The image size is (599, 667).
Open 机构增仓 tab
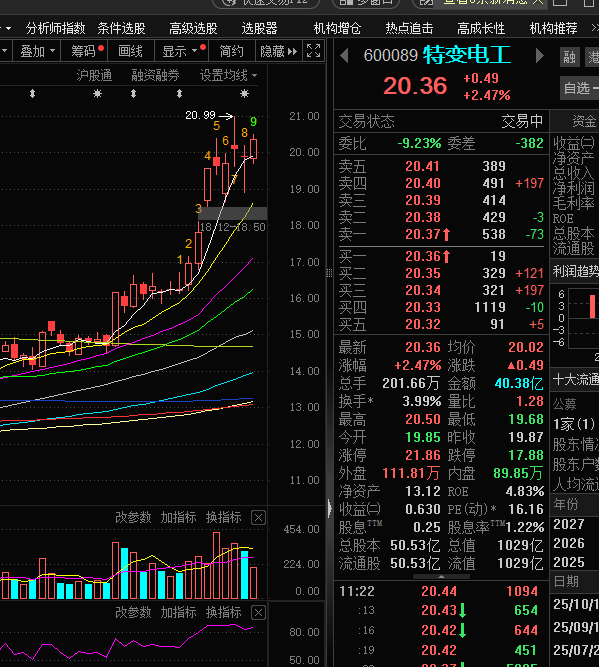(337, 28)
